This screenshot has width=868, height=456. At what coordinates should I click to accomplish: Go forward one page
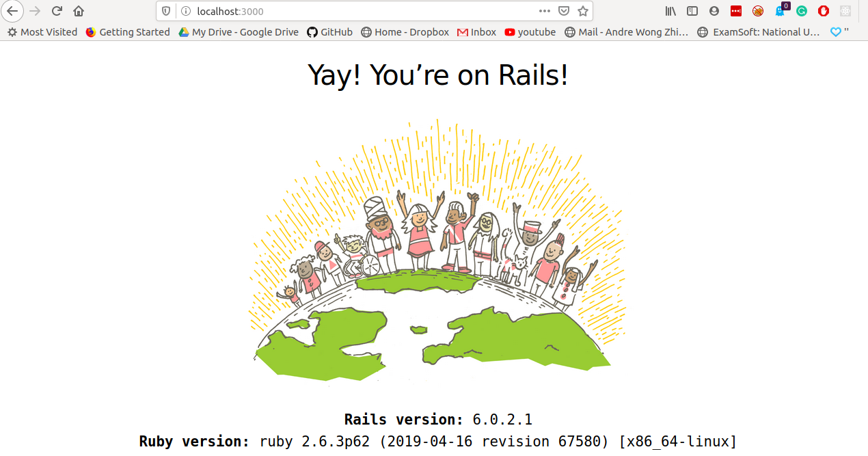tap(35, 11)
